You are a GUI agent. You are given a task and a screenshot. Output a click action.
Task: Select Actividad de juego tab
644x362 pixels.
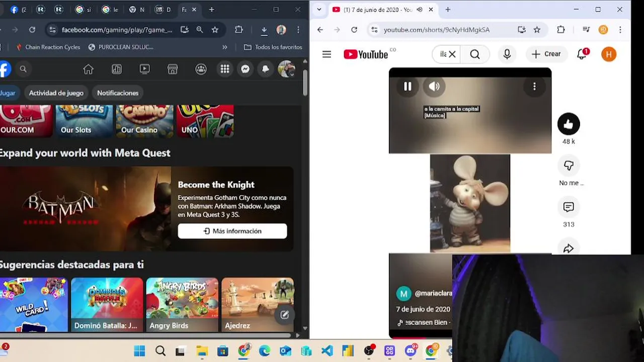click(56, 93)
